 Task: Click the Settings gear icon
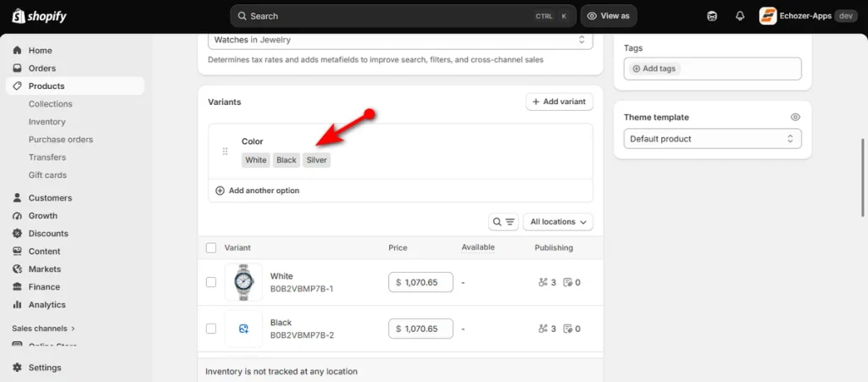tap(17, 368)
